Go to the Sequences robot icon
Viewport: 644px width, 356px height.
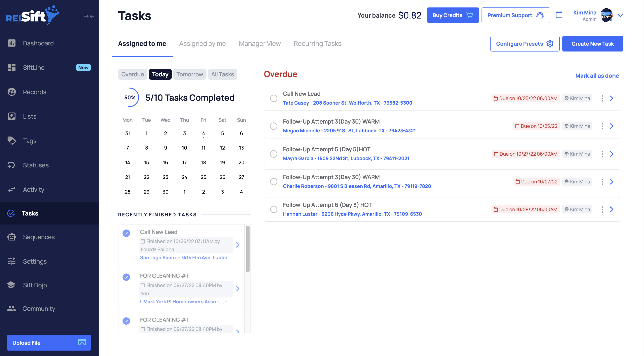[x=12, y=237]
